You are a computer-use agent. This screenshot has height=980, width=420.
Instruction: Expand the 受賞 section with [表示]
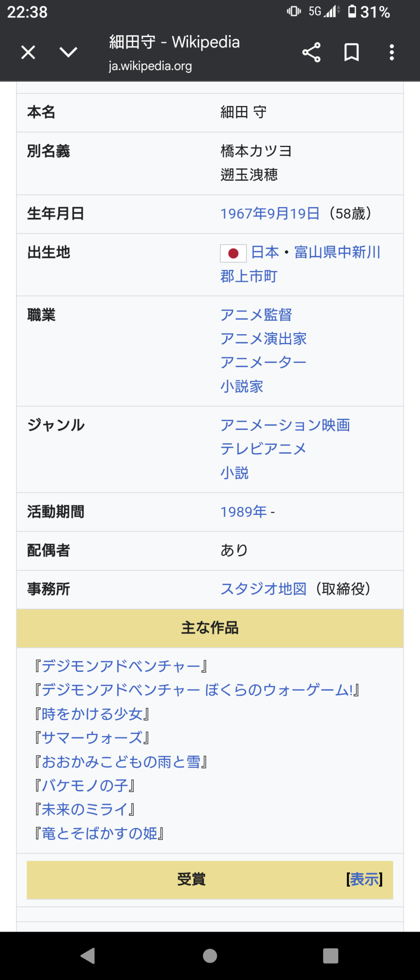364,879
